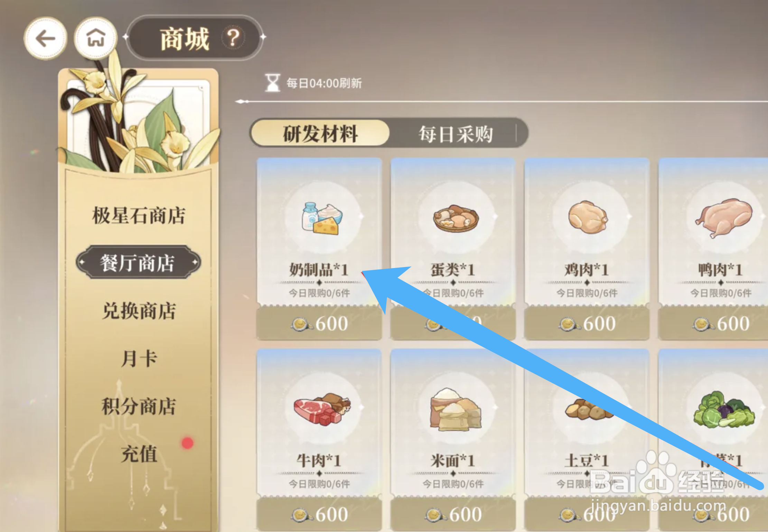Open the 充值 entry with red dot
Screen dimensions: 768x532
click(139, 454)
